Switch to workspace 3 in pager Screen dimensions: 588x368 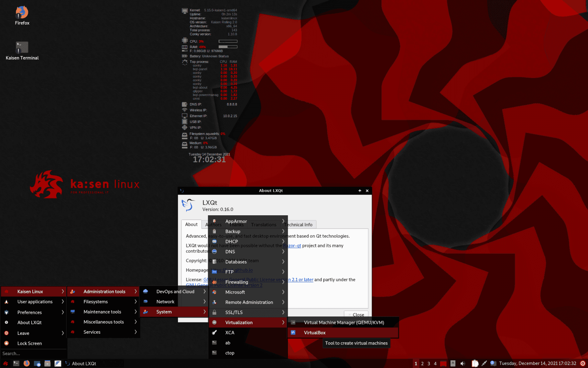click(x=429, y=363)
